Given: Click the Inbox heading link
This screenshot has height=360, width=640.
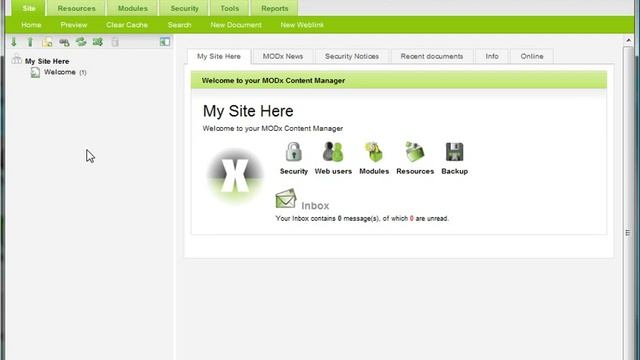Looking at the screenshot, I should tap(315, 206).
